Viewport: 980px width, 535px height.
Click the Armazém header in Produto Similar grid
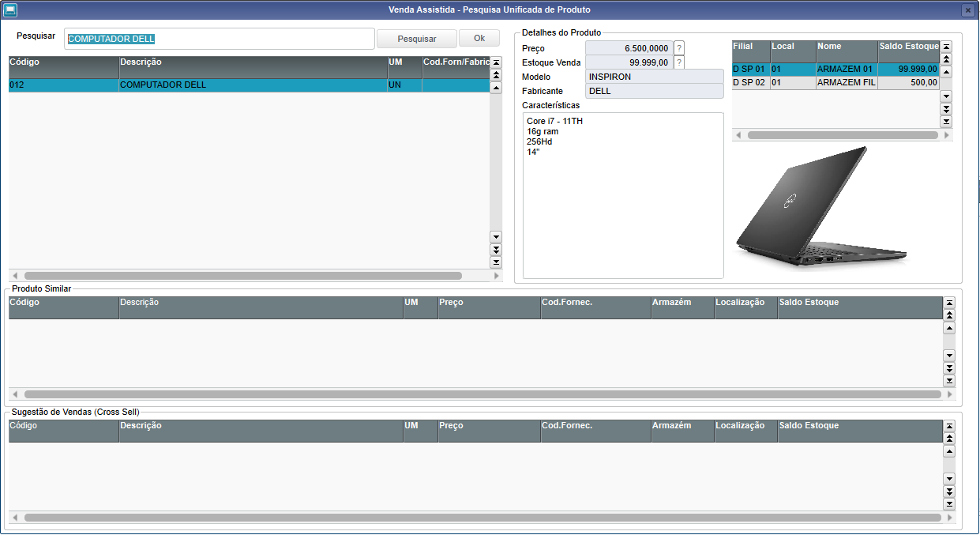(682, 307)
